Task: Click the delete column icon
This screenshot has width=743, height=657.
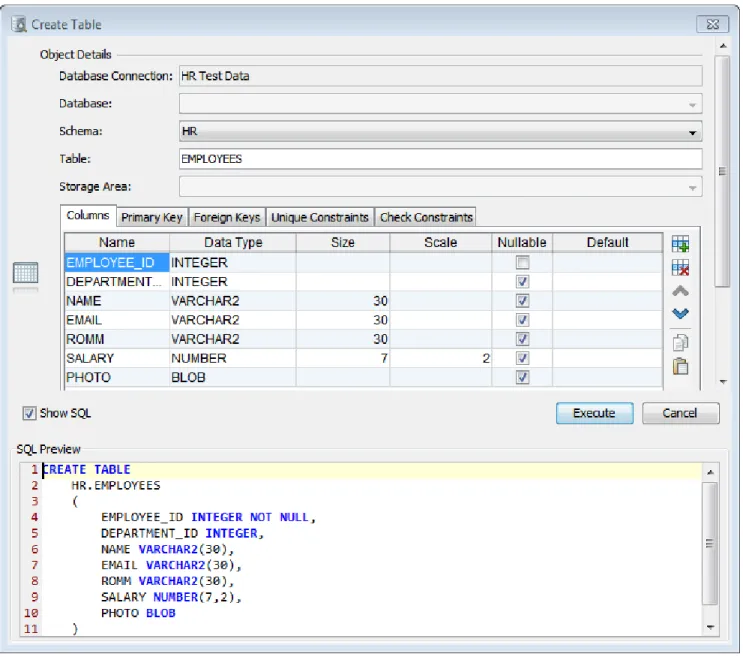Action: (680, 268)
